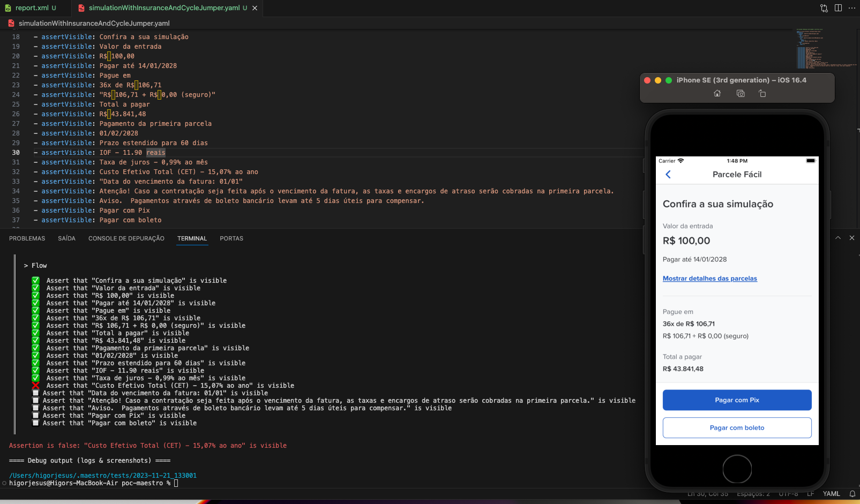Switch to the SAÍDA panel tab
Screen dimensions: 860x504
pos(66,238)
